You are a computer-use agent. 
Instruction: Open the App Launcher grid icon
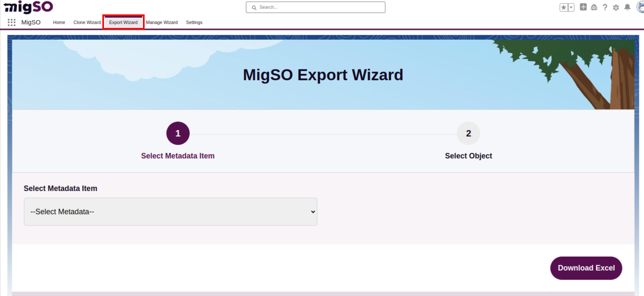(11, 22)
